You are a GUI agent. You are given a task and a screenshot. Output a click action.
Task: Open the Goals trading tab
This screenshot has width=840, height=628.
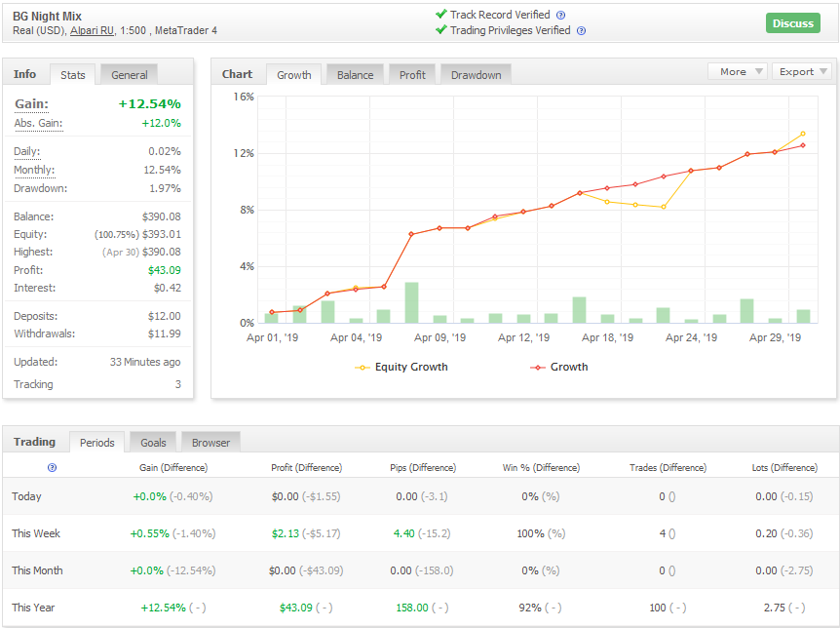153,443
